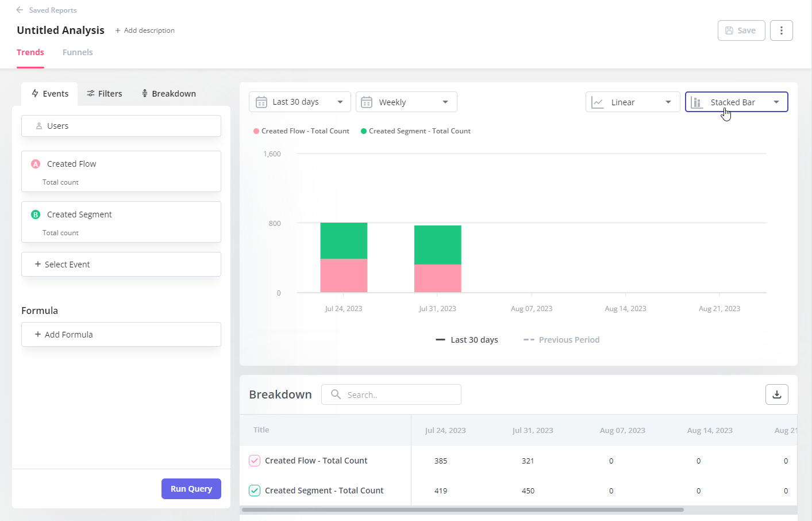Open the Users selector field

pyautogui.click(x=121, y=126)
